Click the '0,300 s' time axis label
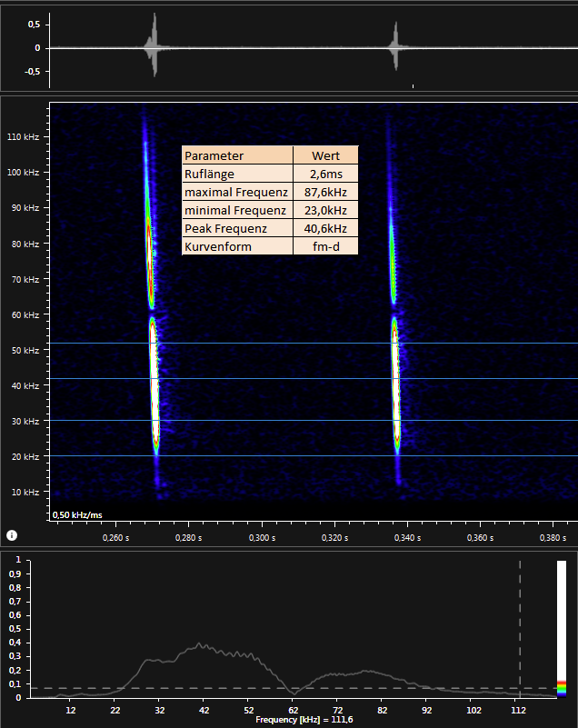This screenshot has width=578, height=728. coord(261,538)
